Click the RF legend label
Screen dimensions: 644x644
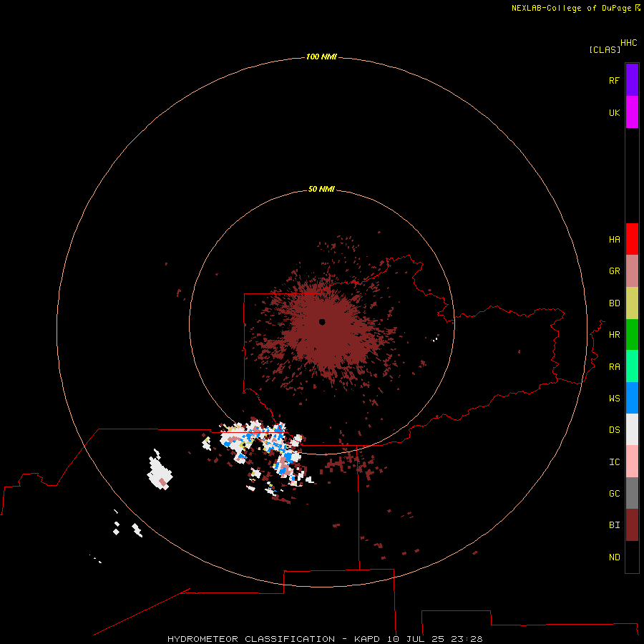[x=614, y=80]
